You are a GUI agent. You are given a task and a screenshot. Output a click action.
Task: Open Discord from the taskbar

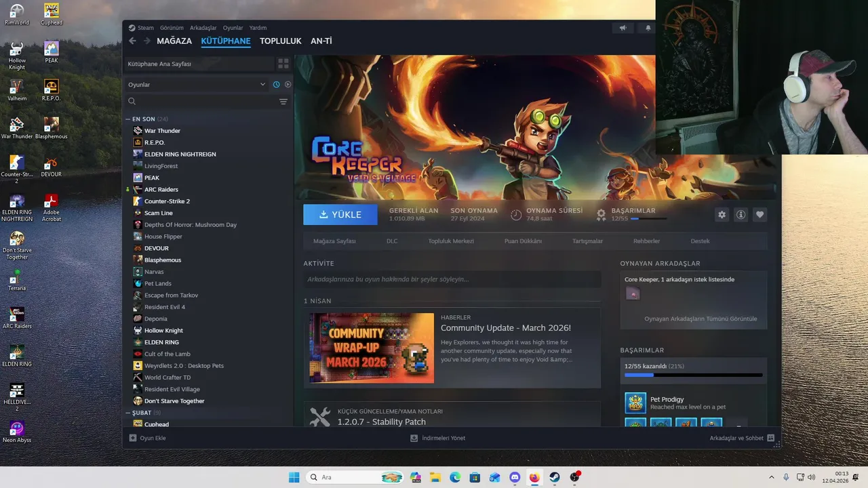tap(514, 477)
